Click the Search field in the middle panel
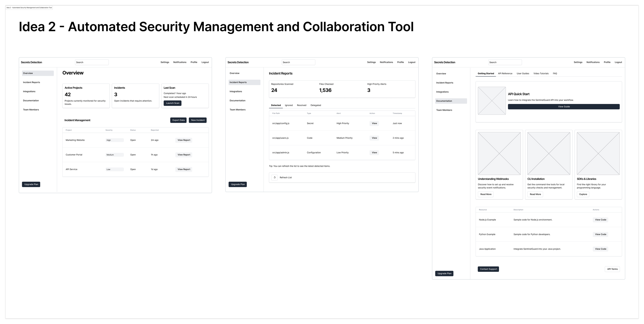This screenshot has height=324, width=644. 298,62
